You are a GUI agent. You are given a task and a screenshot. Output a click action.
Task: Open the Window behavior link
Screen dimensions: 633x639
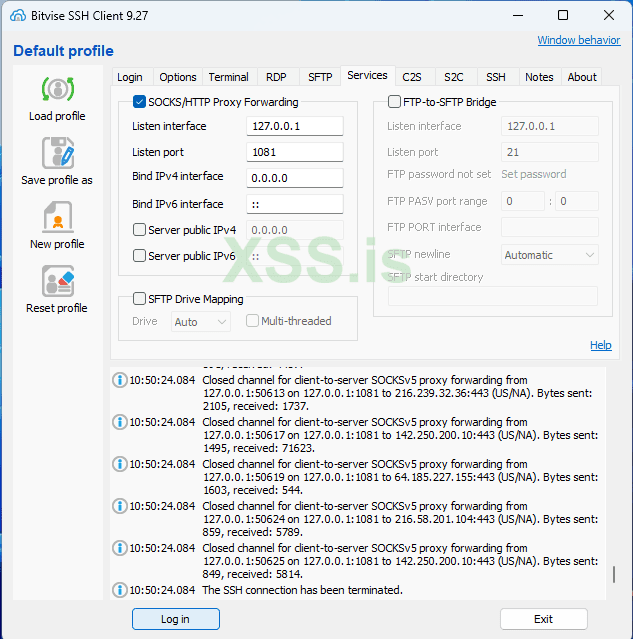[578, 41]
